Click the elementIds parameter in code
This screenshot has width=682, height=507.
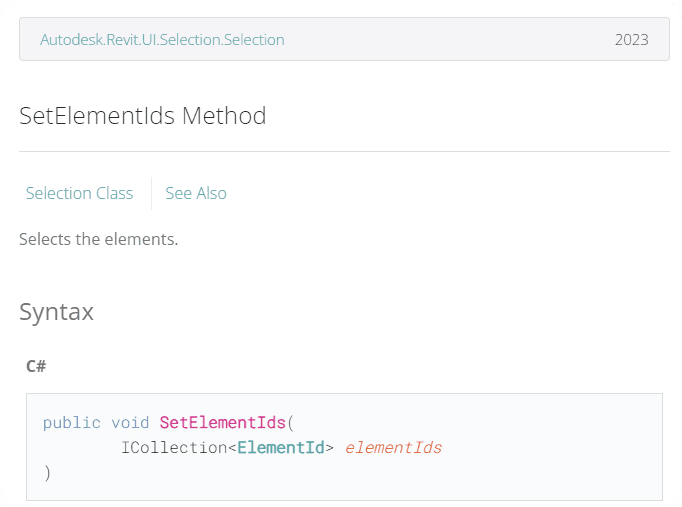coord(393,447)
